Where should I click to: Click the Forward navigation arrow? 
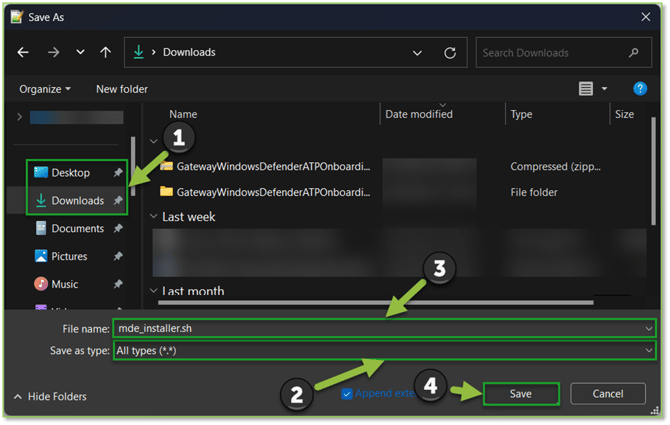[x=53, y=53]
